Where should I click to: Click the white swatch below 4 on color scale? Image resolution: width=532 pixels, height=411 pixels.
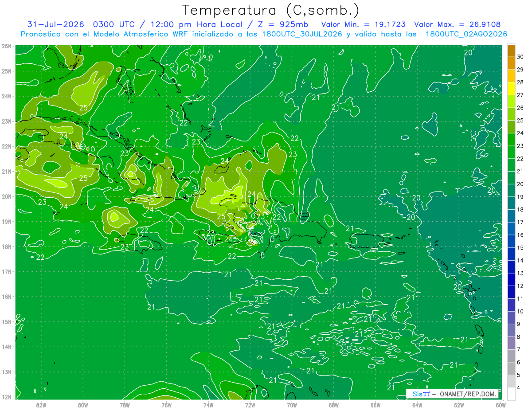tap(511, 394)
